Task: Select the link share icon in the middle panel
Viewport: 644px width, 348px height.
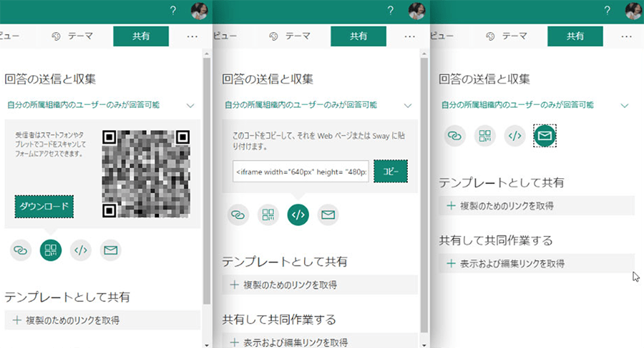Action: point(238,215)
